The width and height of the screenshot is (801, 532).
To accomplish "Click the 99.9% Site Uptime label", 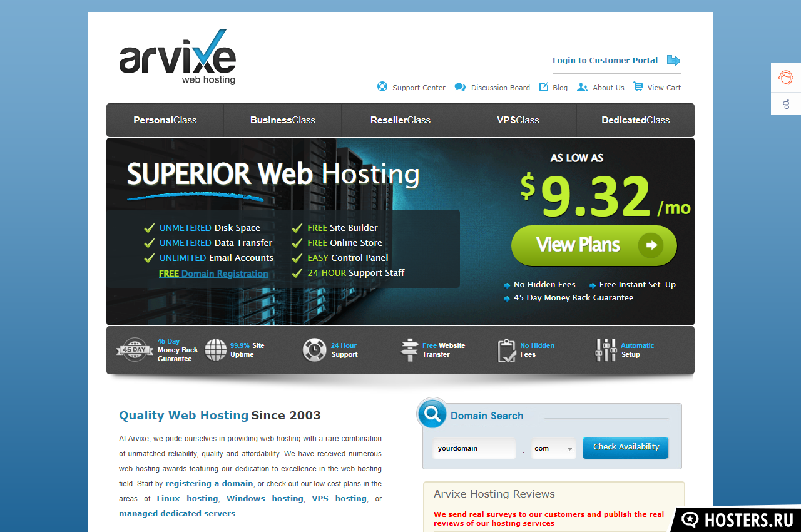I will coord(247,350).
